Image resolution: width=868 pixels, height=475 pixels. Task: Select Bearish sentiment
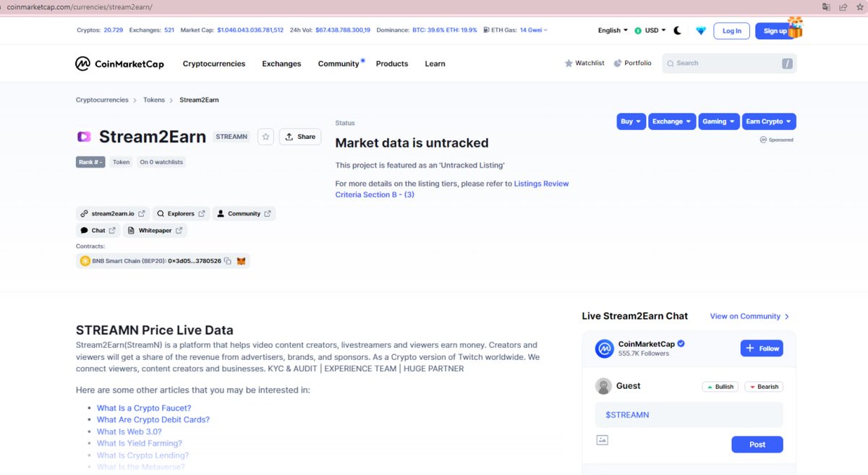click(x=764, y=387)
